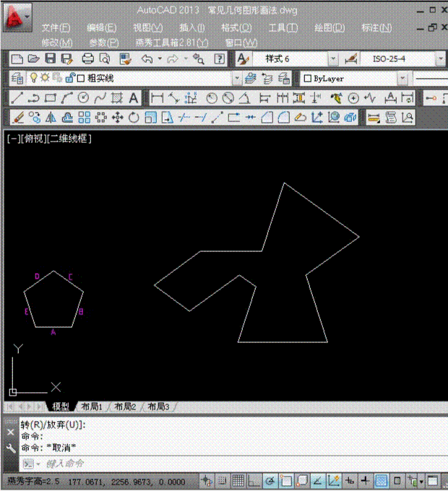Screen dimensions: 448x491
Task: Open the 样式 6 text style dropdown
Action: pyautogui.click(x=333, y=59)
